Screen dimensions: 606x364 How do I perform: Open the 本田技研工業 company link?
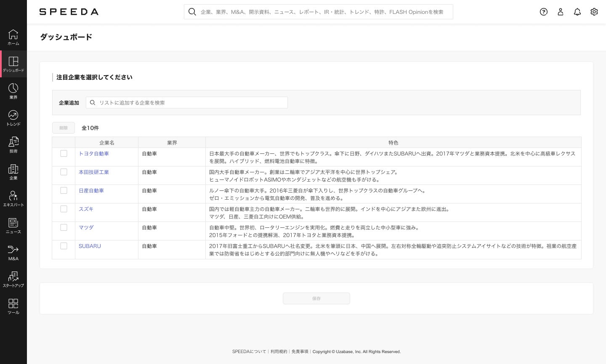point(94,172)
